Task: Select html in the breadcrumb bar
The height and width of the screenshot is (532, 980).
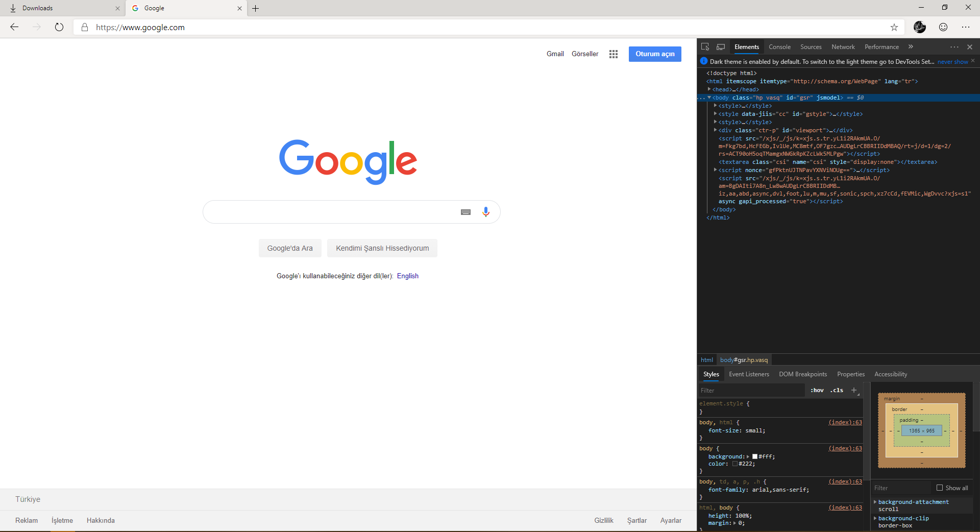Action: point(706,360)
